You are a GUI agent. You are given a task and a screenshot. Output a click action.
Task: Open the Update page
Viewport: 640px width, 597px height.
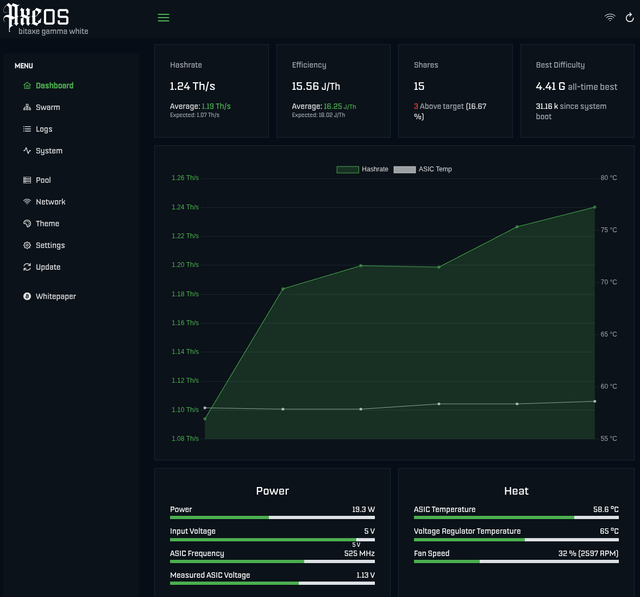[x=48, y=267]
